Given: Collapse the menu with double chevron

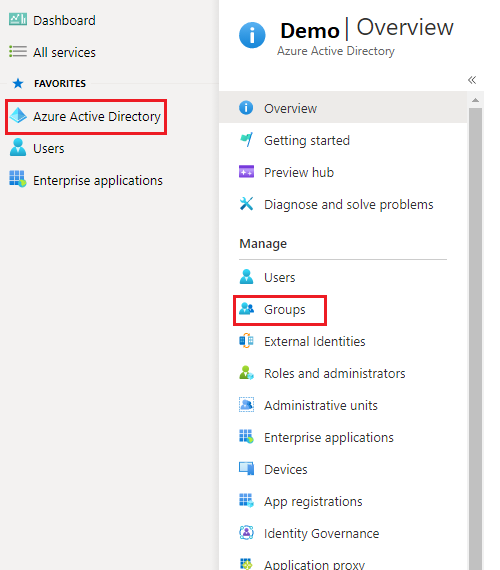Looking at the screenshot, I should [x=472, y=80].
